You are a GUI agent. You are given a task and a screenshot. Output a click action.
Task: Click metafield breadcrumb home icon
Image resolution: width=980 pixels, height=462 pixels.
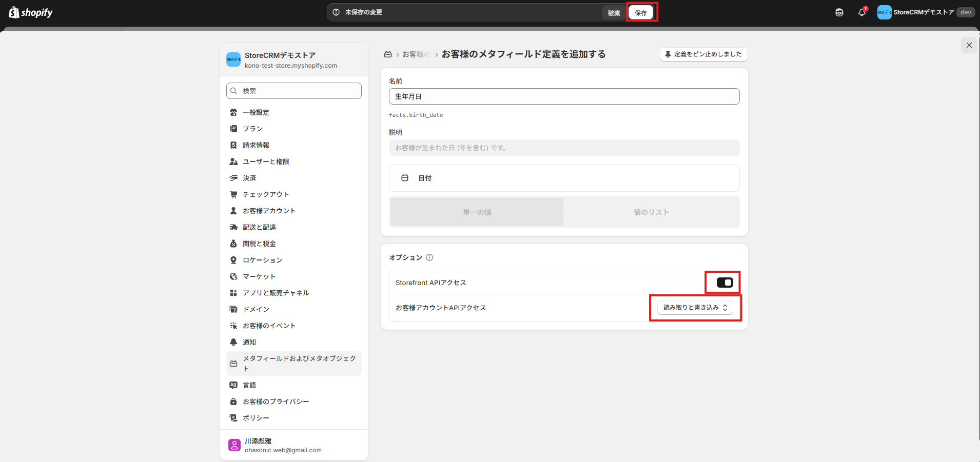(388, 54)
